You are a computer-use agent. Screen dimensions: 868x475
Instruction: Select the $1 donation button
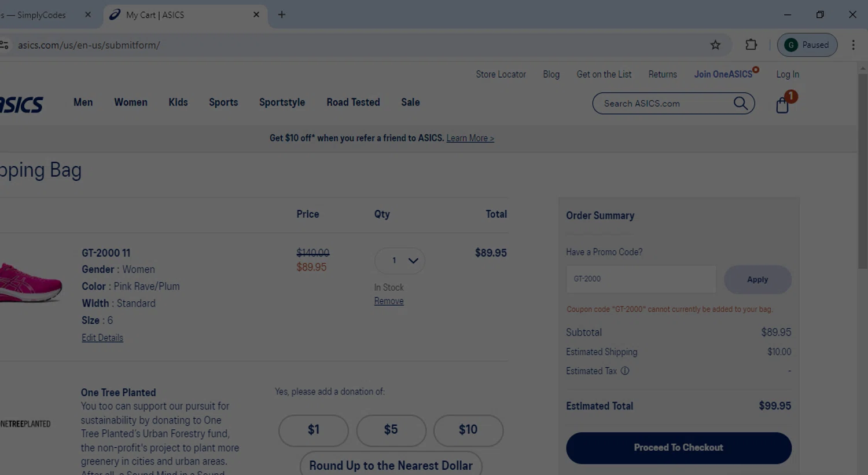tap(314, 430)
